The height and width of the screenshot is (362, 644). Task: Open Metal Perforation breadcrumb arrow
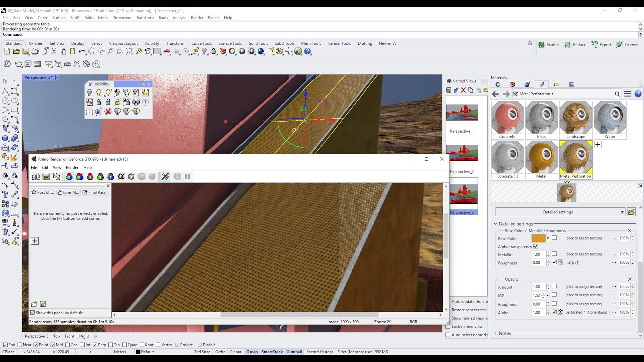click(x=552, y=94)
